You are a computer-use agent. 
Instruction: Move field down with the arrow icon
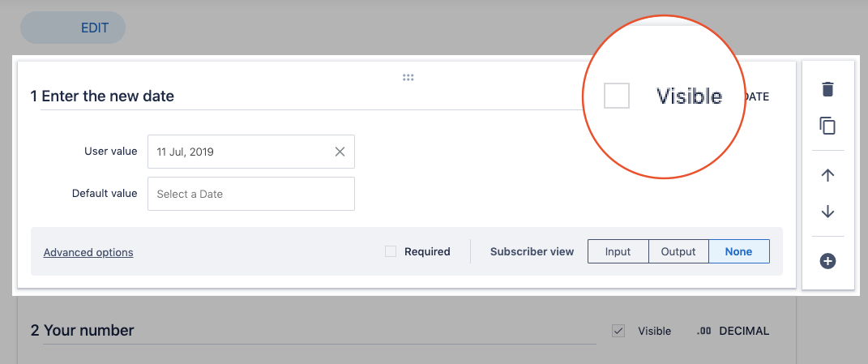pos(827,212)
